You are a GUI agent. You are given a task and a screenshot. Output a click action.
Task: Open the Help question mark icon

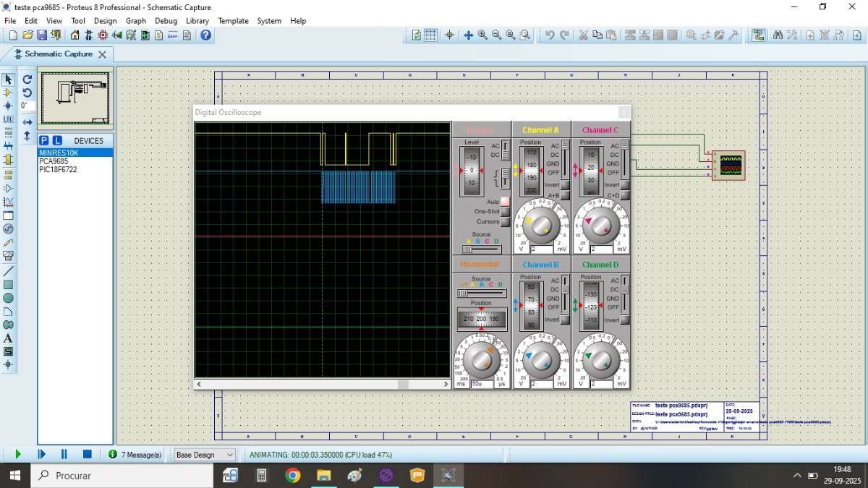[x=206, y=35]
